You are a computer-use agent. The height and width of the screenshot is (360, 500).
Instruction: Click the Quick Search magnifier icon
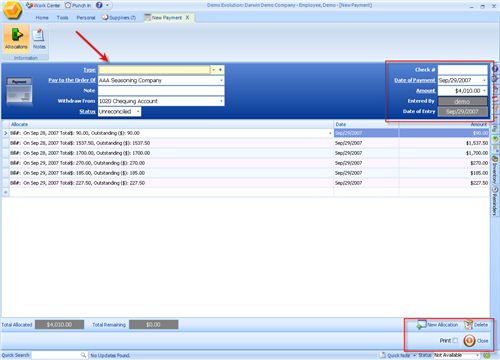pos(83,355)
